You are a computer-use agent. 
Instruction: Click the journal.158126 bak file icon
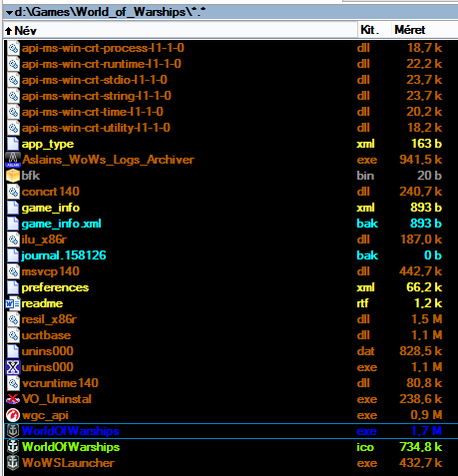click(13, 255)
